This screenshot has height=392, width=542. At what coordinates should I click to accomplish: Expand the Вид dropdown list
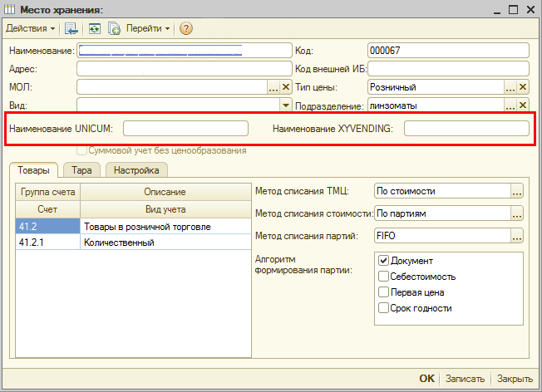[x=285, y=105]
